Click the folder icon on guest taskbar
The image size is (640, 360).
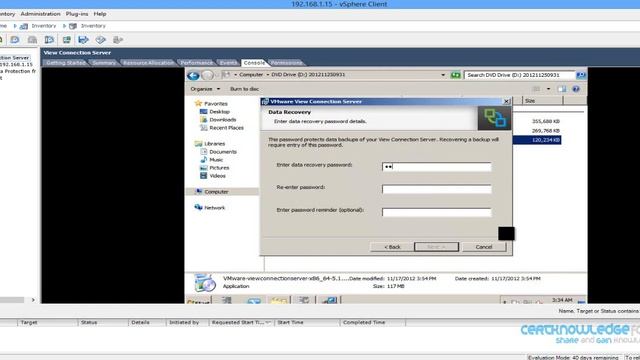tap(279, 301)
